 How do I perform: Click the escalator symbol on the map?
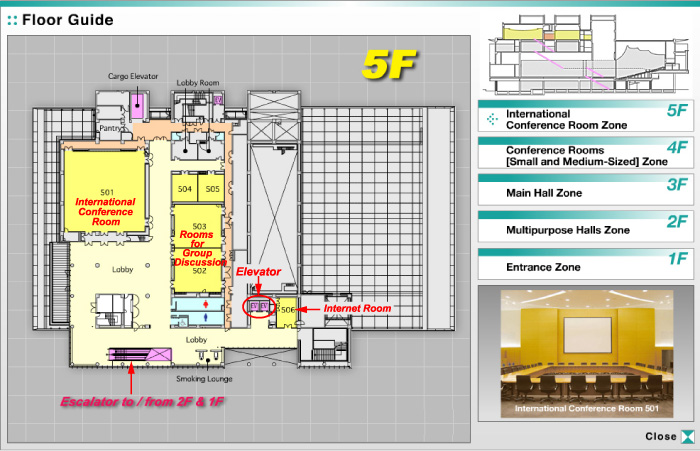[140, 355]
